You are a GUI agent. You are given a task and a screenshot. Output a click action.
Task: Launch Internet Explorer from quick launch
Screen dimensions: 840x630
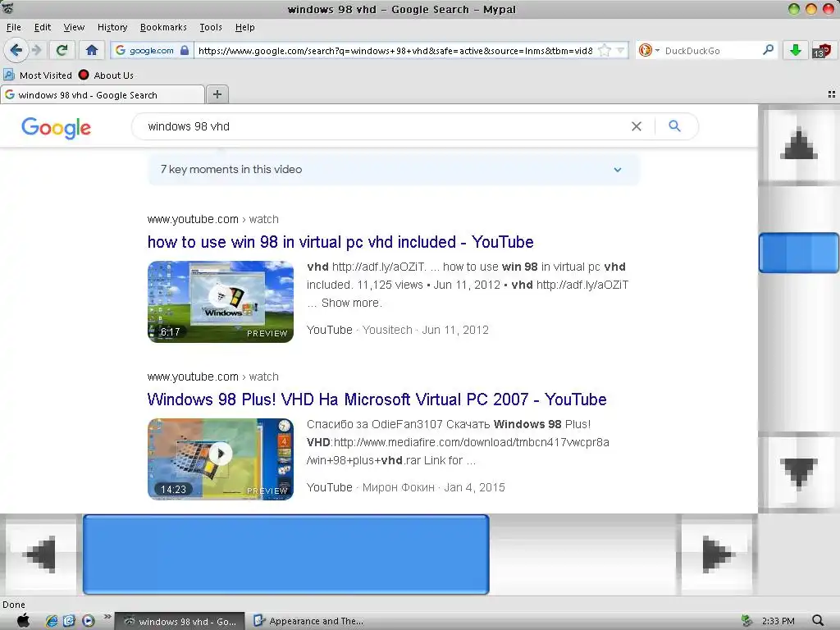click(52, 621)
